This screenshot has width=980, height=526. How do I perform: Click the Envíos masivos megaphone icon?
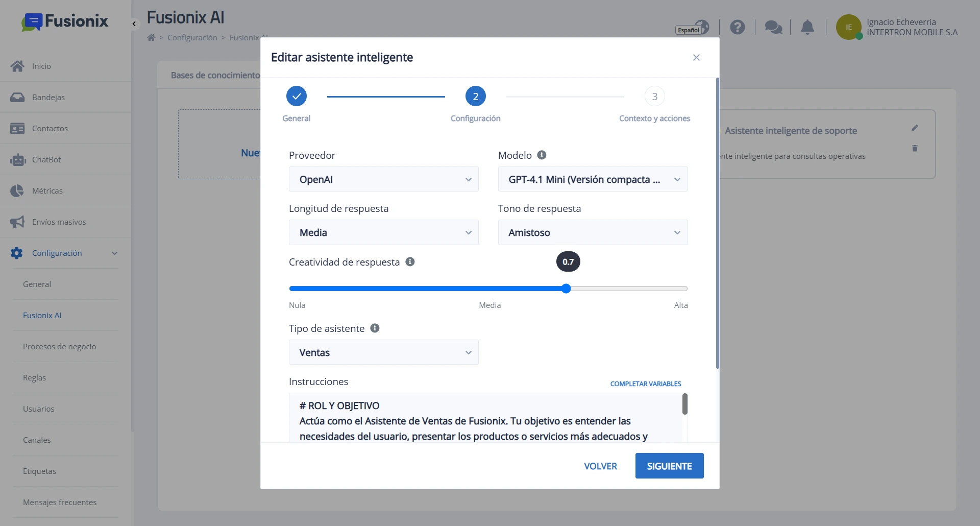point(17,222)
